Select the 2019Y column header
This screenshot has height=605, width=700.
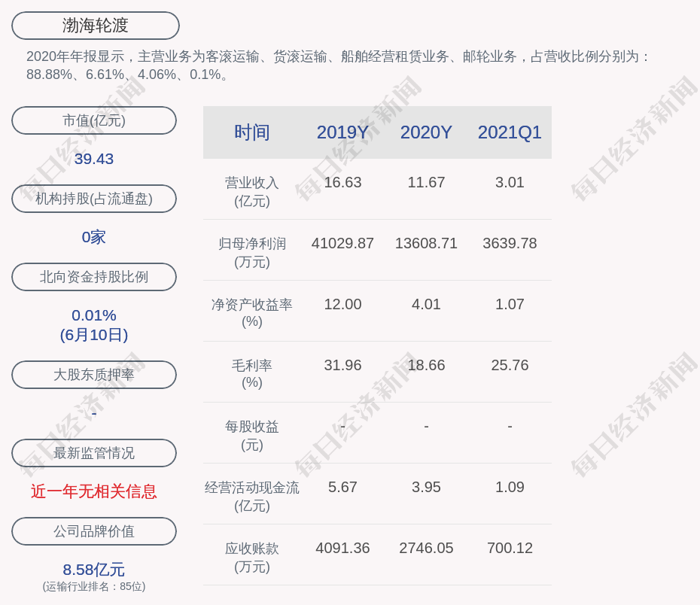[x=342, y=132]
